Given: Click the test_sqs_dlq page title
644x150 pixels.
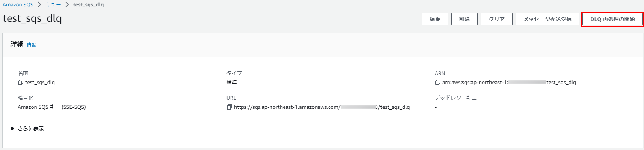Looking at the screenshot, I should click(32, 18).
